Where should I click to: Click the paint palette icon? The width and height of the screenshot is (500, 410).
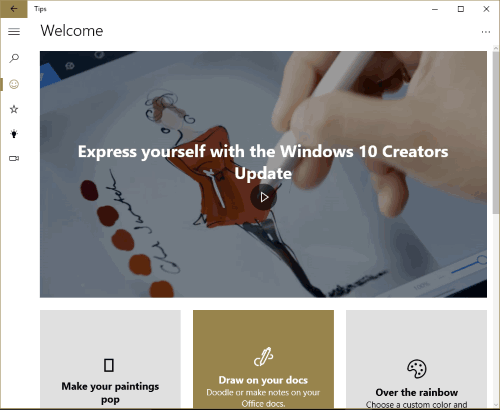[417, 369]
